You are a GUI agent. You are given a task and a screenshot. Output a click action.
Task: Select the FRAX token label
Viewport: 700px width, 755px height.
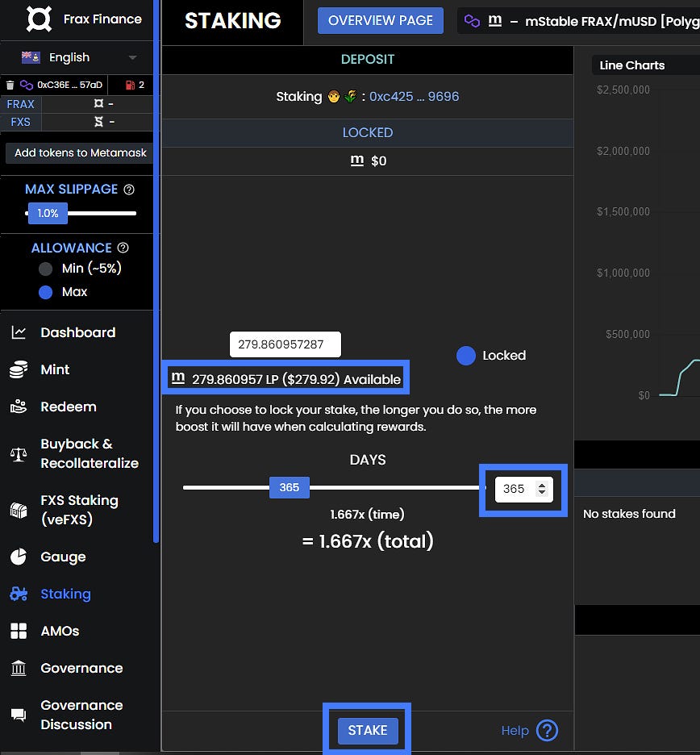pos(21,104)
